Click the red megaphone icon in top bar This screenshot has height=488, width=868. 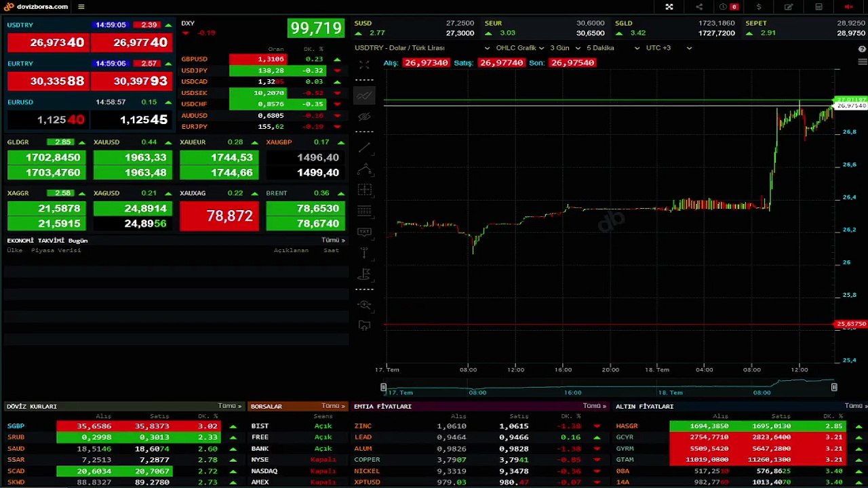pyautogui.click(x=848, y=7)
